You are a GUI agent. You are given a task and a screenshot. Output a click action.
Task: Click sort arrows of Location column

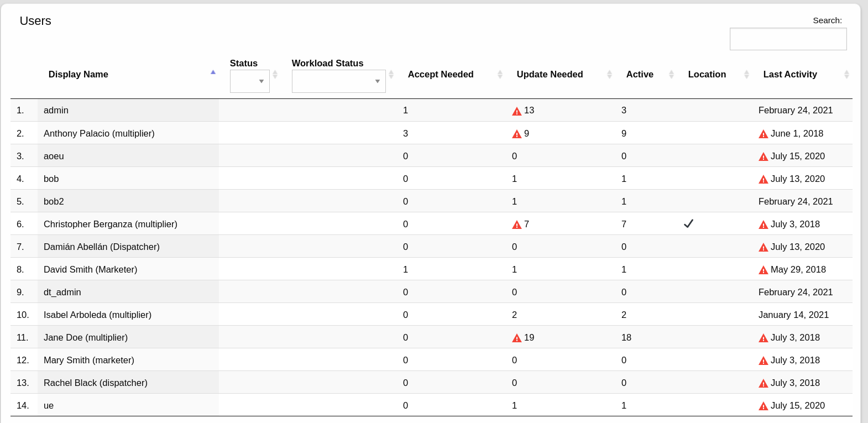pyautogui.click(x=746, y=74)
